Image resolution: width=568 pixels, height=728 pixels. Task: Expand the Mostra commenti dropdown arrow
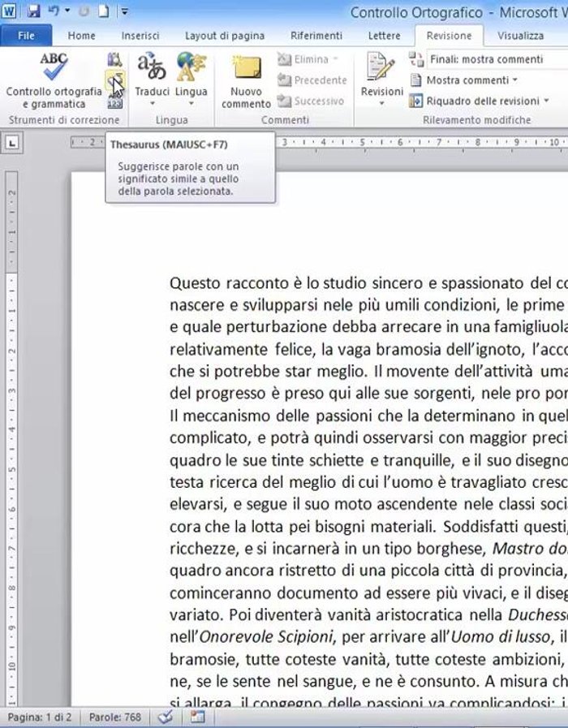515,80
